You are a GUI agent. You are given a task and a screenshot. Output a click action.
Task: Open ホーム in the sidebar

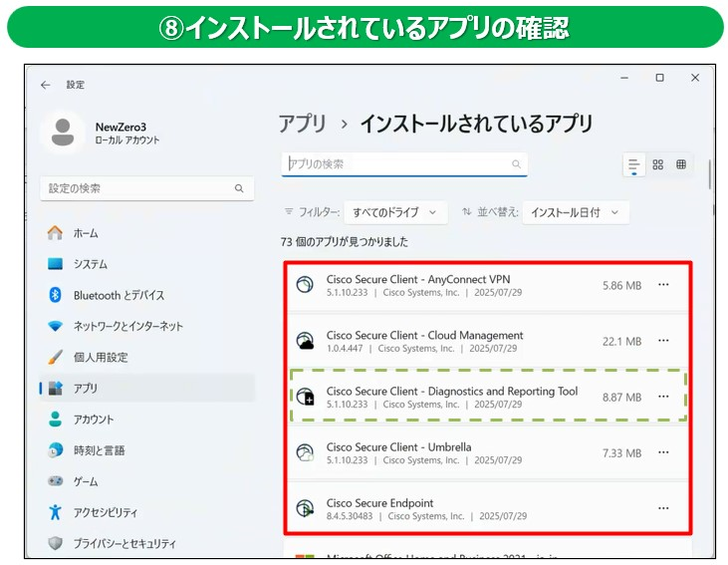[147, 233]
